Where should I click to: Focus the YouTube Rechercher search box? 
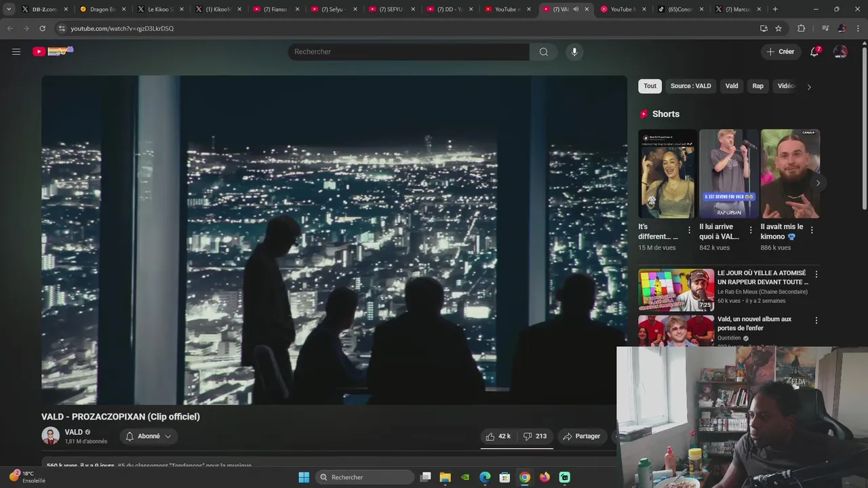[408, 52]
